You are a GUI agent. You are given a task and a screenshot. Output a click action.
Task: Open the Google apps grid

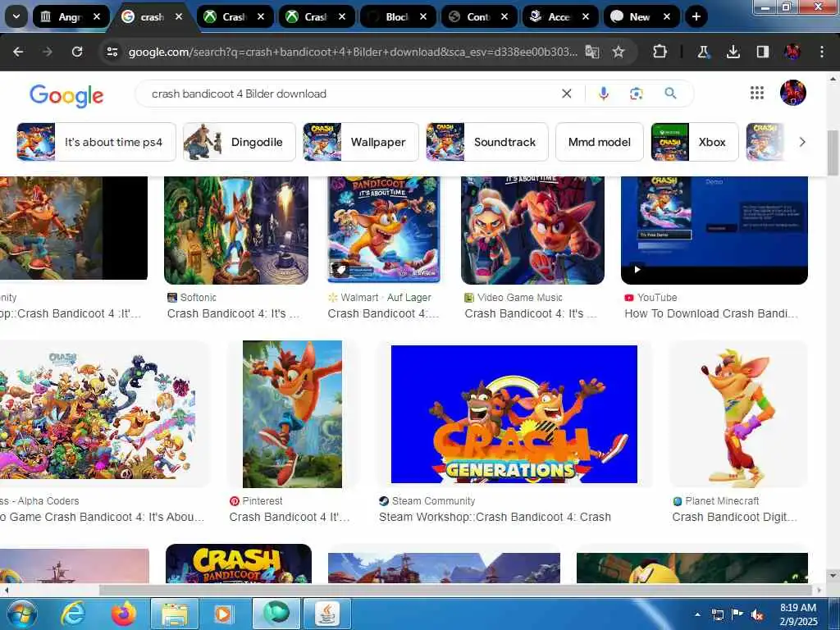point(757,93)
